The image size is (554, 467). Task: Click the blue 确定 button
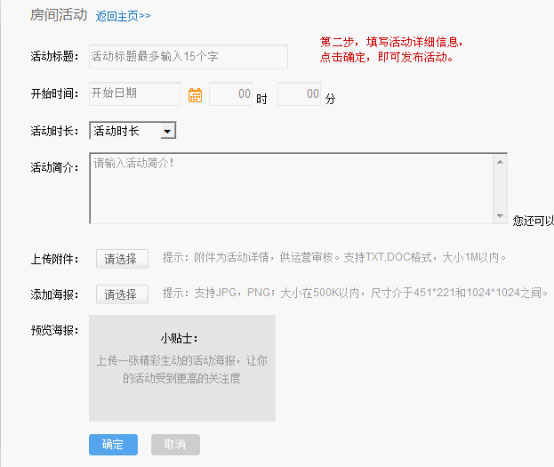(x=113, y=444)
